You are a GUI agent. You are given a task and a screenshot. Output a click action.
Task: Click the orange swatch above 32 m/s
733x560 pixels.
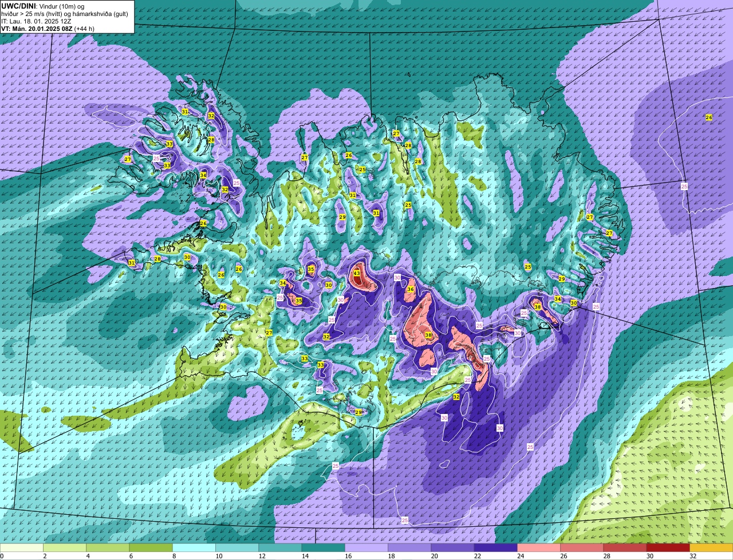(712, 547)
